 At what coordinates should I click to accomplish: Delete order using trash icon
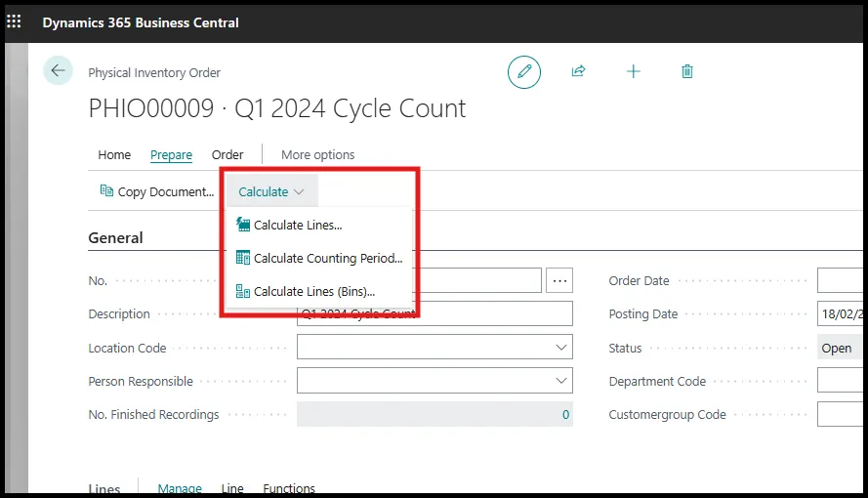[x=687, y=71]
